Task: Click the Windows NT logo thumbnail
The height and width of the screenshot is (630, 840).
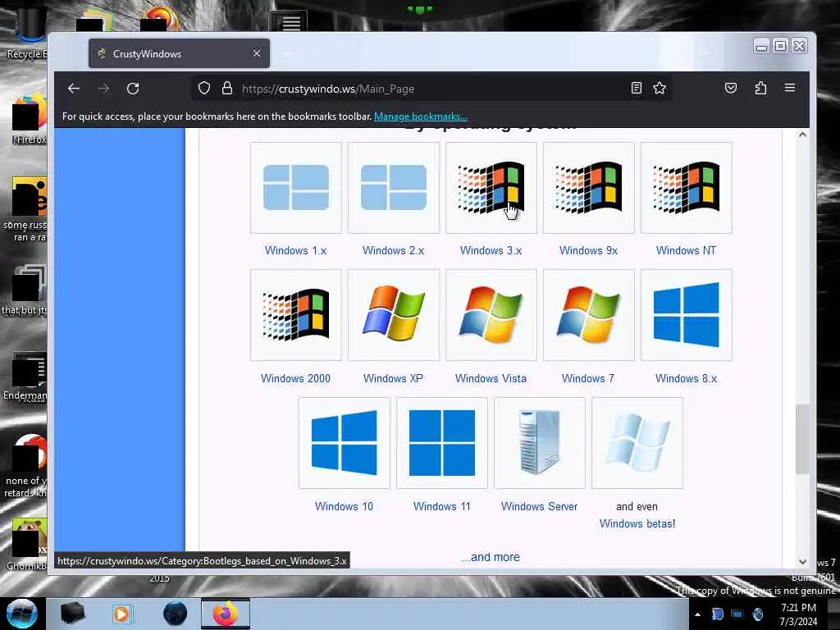Action: pos(687,188)
